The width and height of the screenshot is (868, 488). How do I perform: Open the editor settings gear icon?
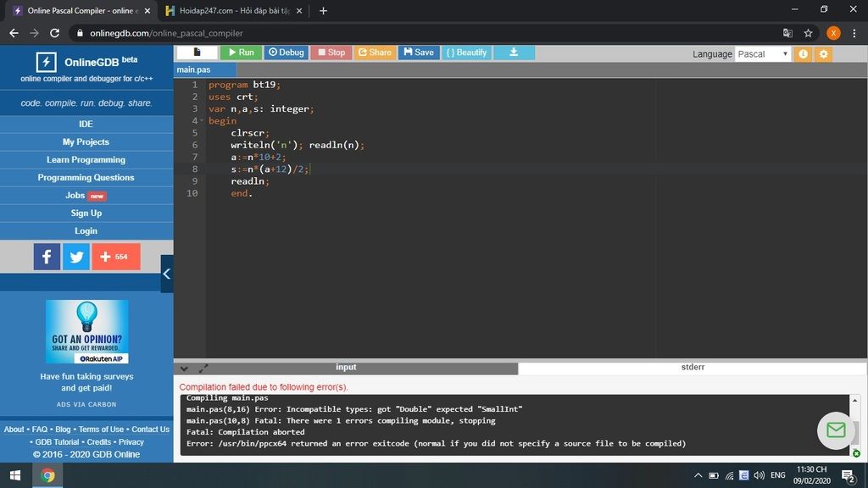click(822, 54)
